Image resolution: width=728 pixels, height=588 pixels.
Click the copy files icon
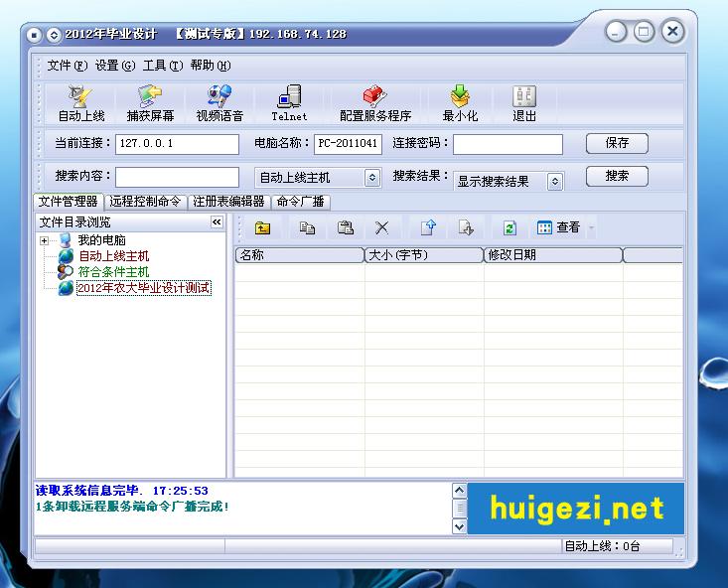tap(307, 227)
